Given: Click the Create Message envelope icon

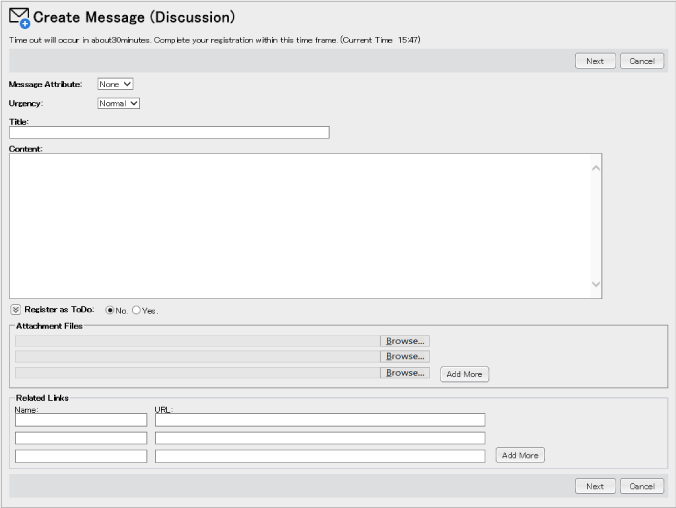Looking at the screenshot, I should coord(19,18).
